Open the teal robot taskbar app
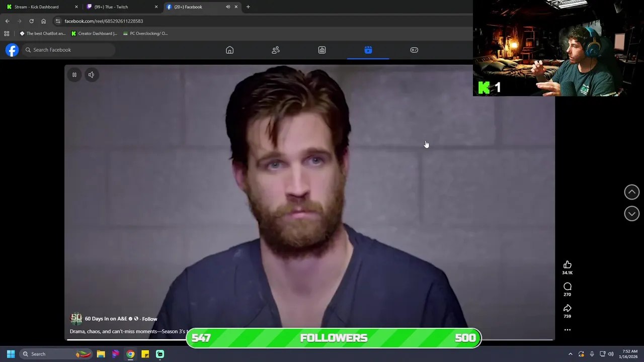 (x=160, y=354)
